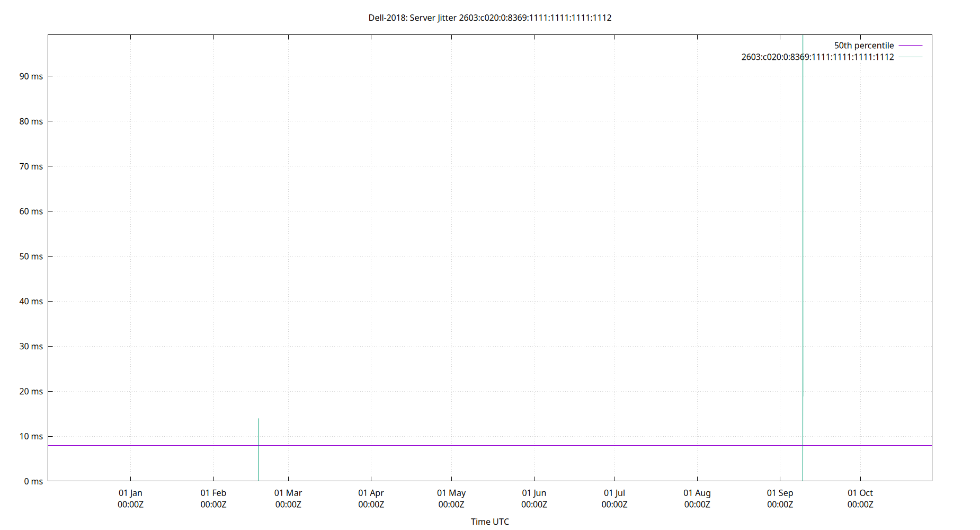Click the 50th percentile legend line sample
This screenshot has height=530, width=980.
(912, 46)
